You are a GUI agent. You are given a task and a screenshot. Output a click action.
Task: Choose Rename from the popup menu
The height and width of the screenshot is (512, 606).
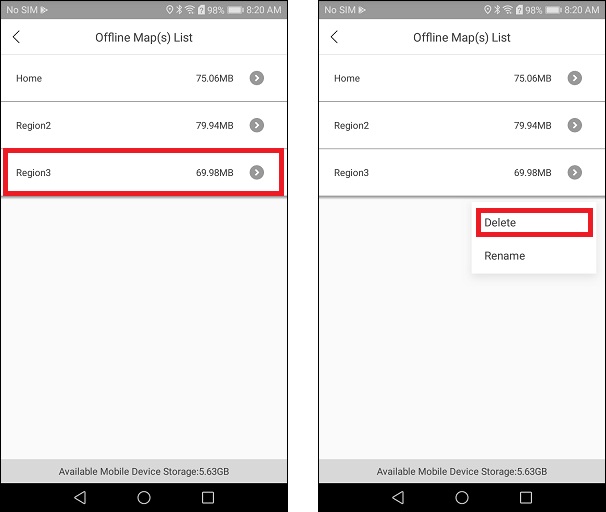534,256
